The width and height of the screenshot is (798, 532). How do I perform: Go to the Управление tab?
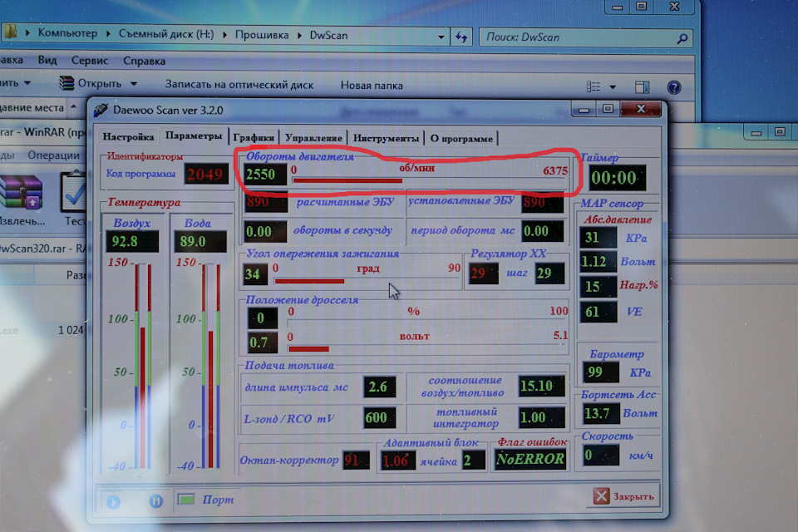(313, 138)
